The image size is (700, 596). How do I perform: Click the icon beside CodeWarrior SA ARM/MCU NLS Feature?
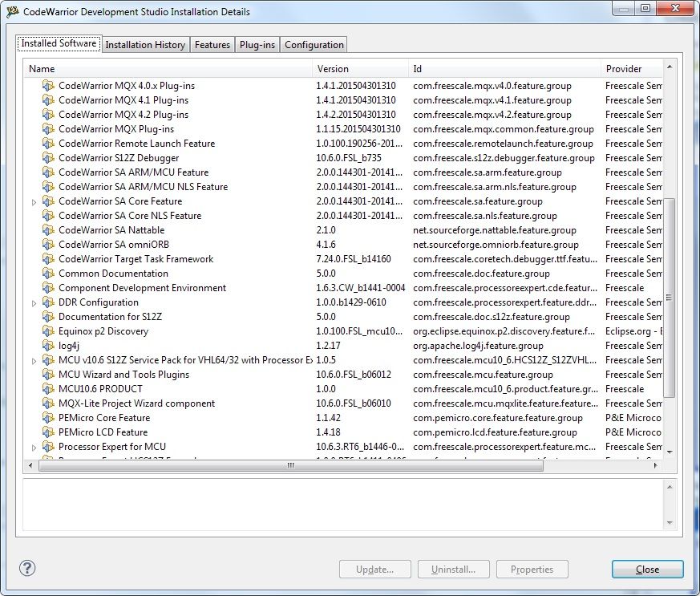[48, 187]
